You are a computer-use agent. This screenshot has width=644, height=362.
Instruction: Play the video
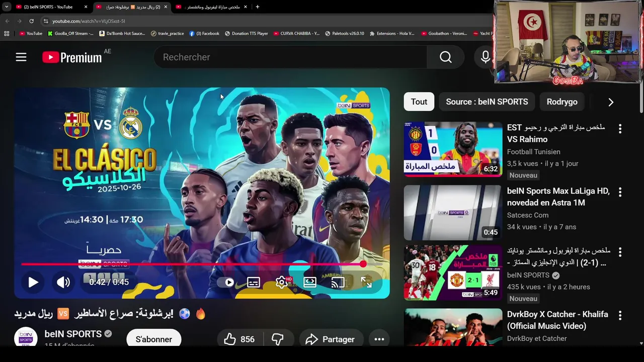[33, 282]
